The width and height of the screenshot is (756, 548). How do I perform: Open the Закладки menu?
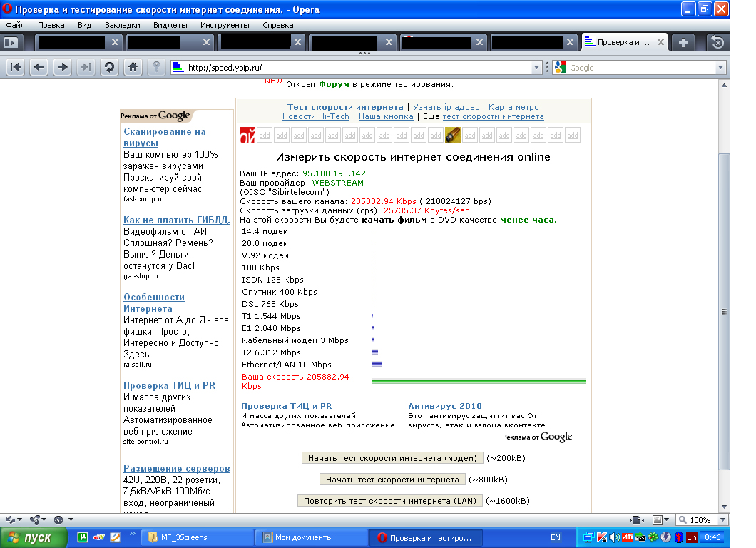coord(122,25)
